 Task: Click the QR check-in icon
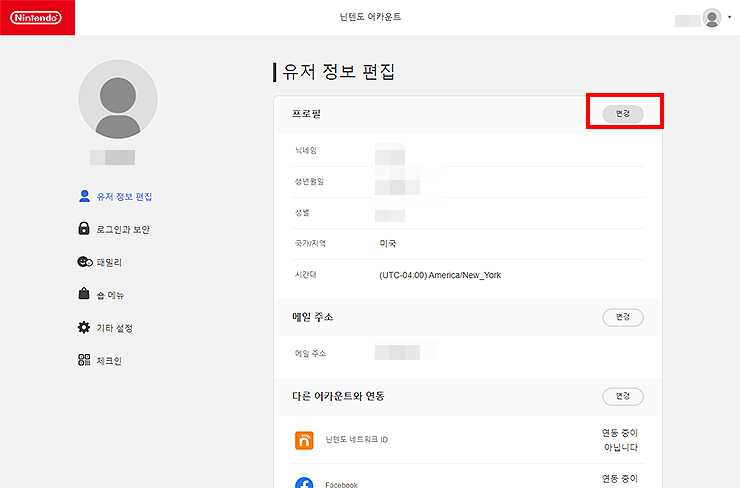[84, 360]
